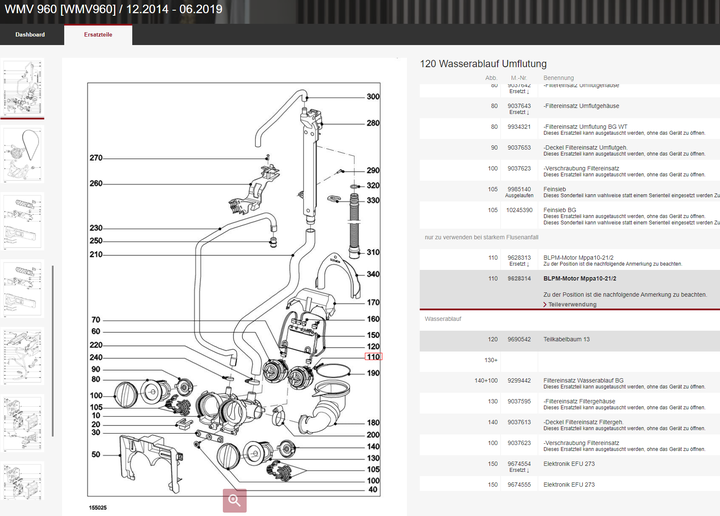Screen dimensions: 720x516
Task: Select Filtereinsatz Umflutgehäuse row 9037643
Action: [570, 108]
